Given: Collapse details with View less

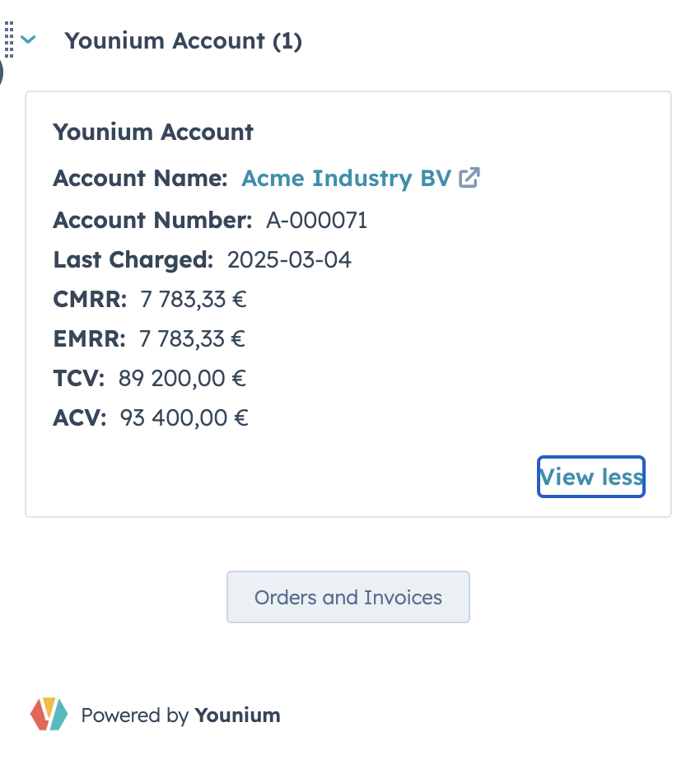Looking at the screenshot, I should (x=591, y=477).
